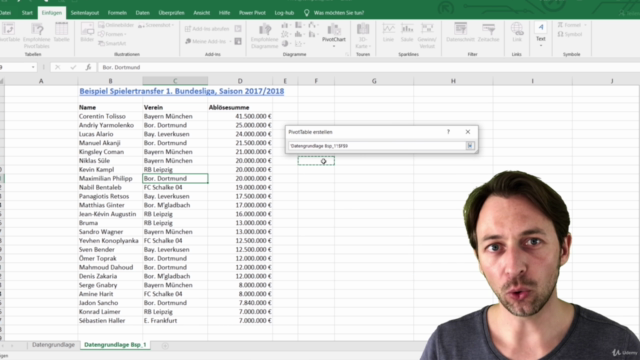The height and width of the screenshot is (360, 640).
Task: Click Add-Ins abrufen
Action: (x=207, y=29)
